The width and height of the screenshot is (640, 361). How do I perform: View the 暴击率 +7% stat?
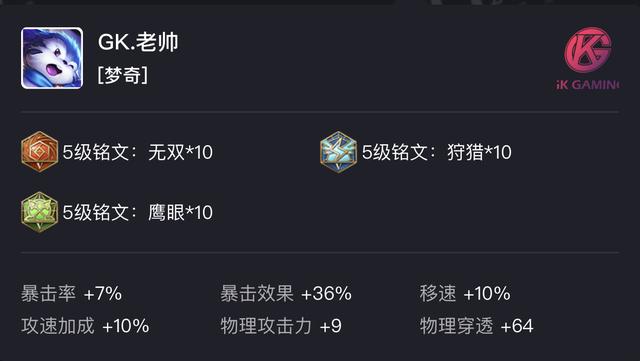point(71,293)
